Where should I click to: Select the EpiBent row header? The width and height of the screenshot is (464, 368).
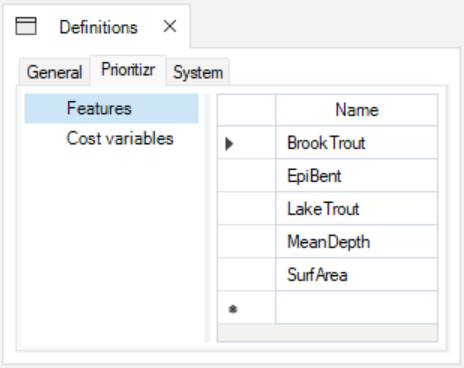pos(246,176)
